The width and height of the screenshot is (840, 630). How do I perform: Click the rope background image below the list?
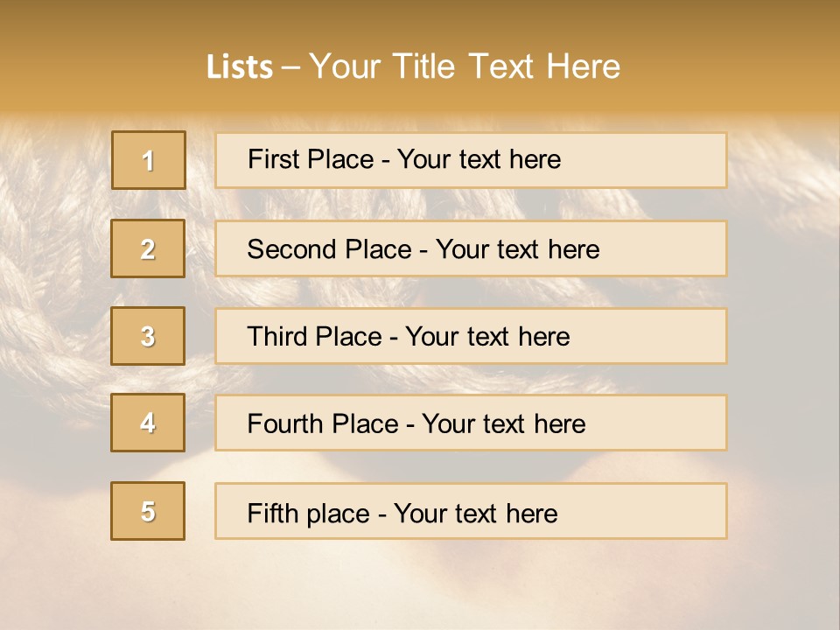[x=420, y=584]
